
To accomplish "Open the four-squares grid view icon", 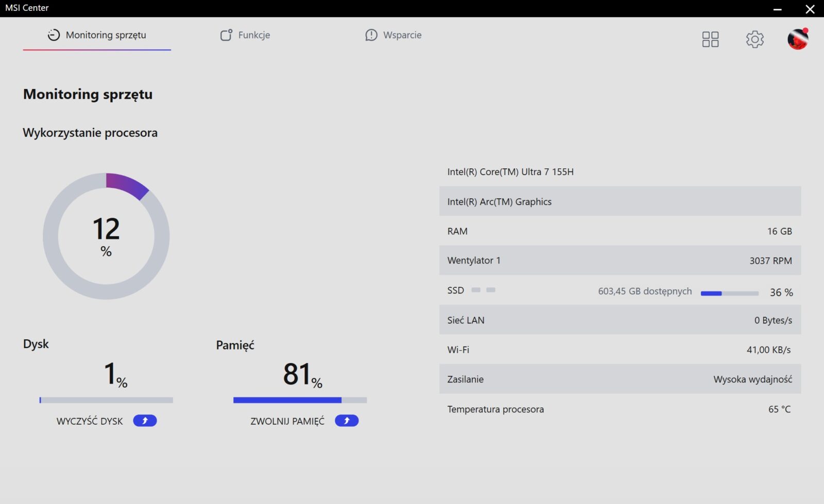I will (710, 39).
